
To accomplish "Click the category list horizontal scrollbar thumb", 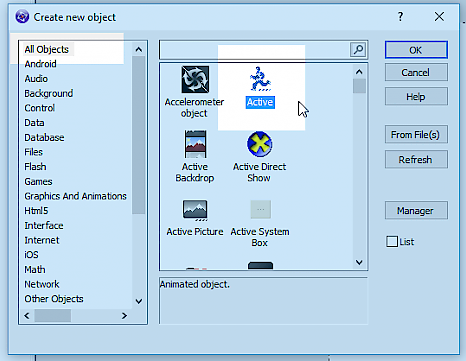I will pos(53,315).
